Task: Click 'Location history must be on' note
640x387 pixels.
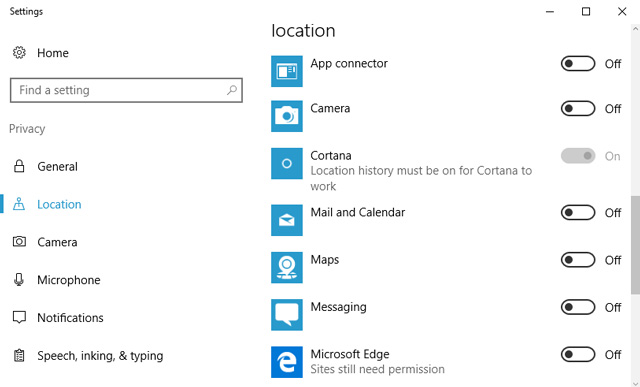Action: point(421,178)
